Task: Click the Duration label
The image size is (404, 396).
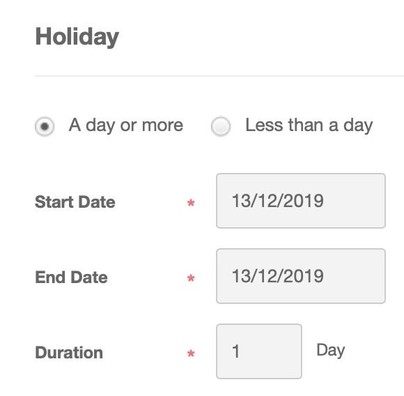Action: pos(69,353)
